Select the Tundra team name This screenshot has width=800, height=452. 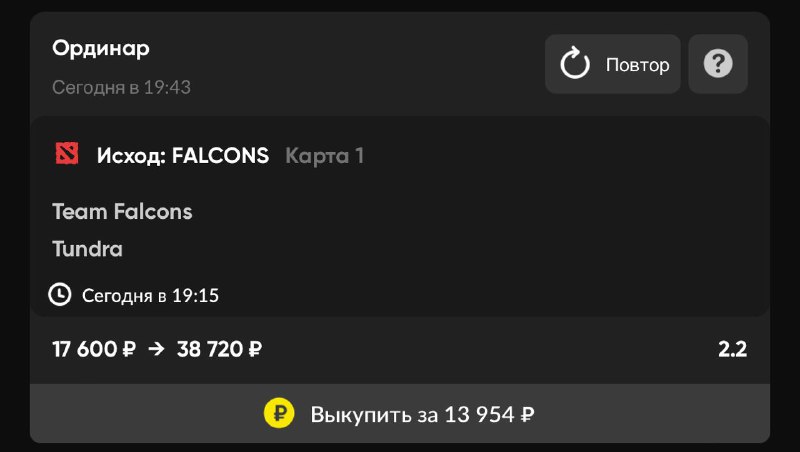click(87, 249)
